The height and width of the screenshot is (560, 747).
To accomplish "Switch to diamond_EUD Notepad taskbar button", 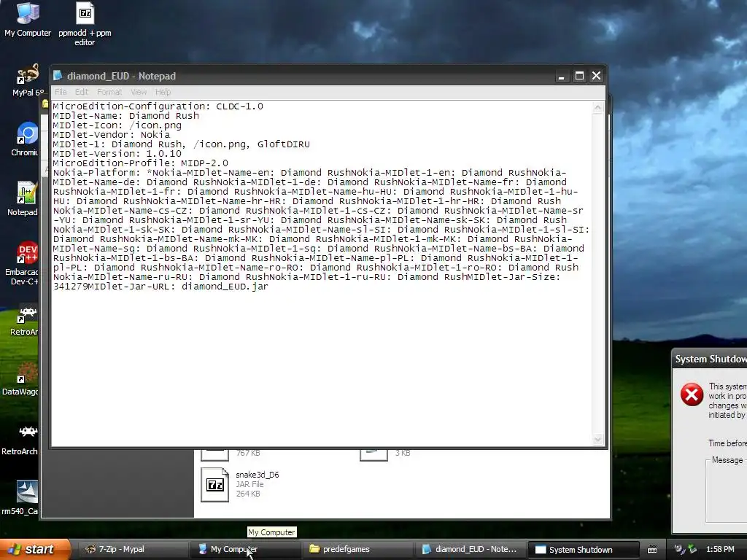I will pos(470,550).
